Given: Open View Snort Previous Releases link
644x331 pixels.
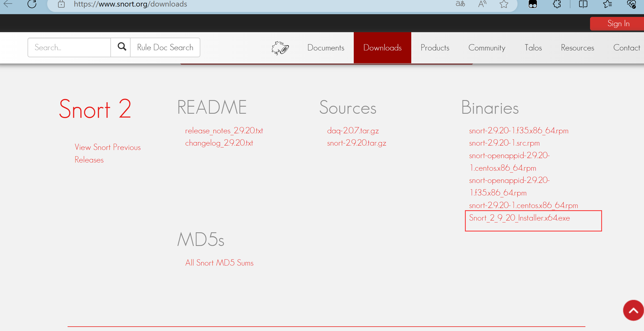Looking at the screenshot, I should [108, 153].
